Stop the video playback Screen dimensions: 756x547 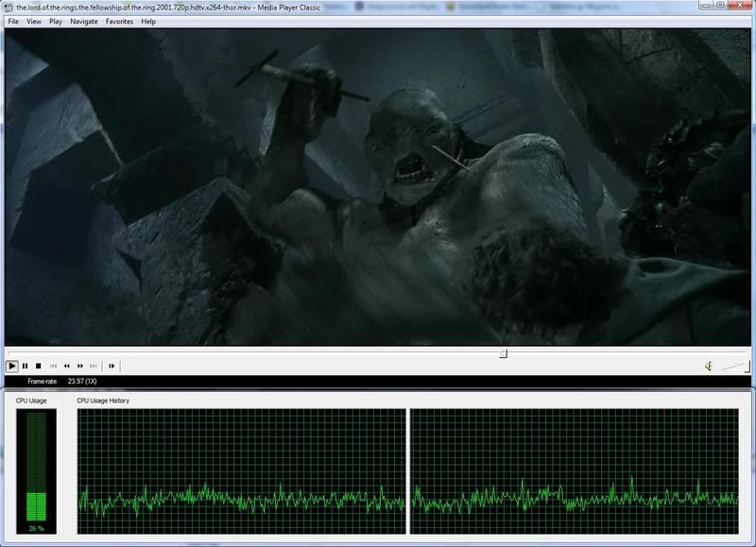[38, 366]
